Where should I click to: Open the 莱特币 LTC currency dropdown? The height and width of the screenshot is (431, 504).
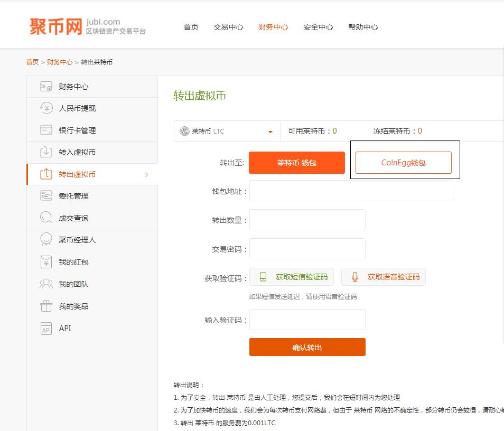point(227,132)
